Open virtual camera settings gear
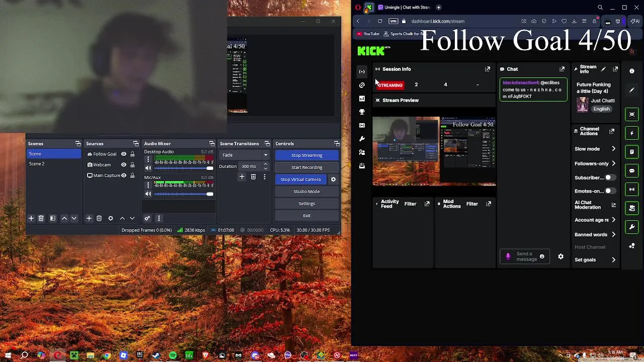 click(x=333, y=179)
